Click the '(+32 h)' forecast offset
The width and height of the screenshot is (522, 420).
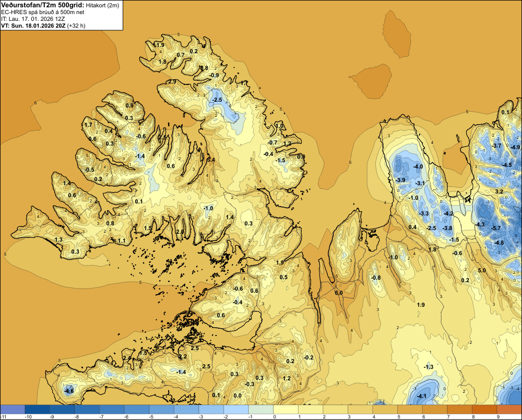pyautogui.click(x=76, y=26)
